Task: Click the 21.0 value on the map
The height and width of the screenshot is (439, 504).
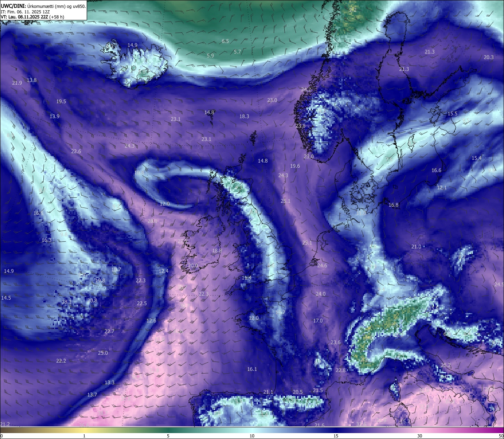Action: 416,247
